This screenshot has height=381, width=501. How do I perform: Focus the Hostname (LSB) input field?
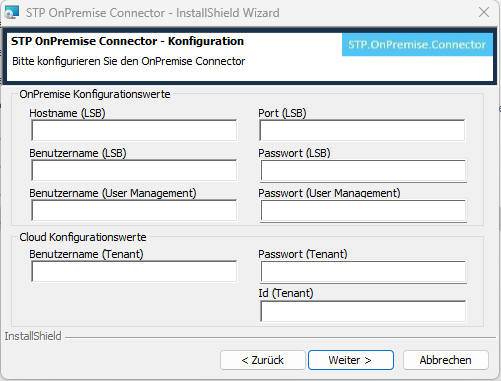point(134,130)
